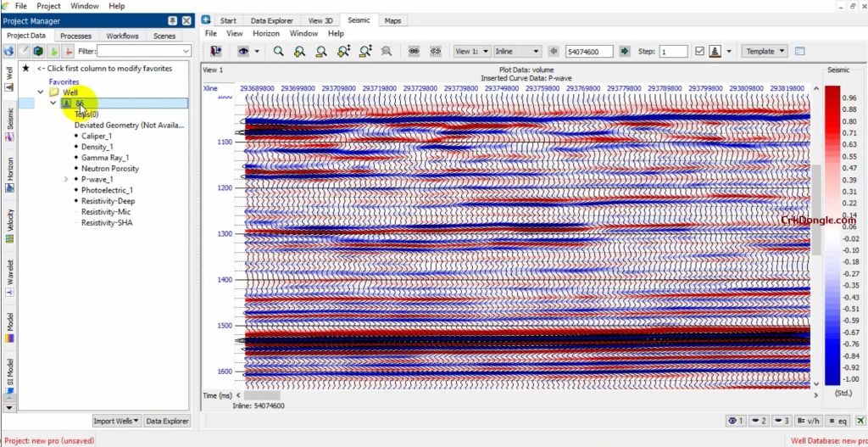Image resolution: width=868 pixels, height=447 pixels.
Task: Click the inline number input field
Action: (589, 52)
